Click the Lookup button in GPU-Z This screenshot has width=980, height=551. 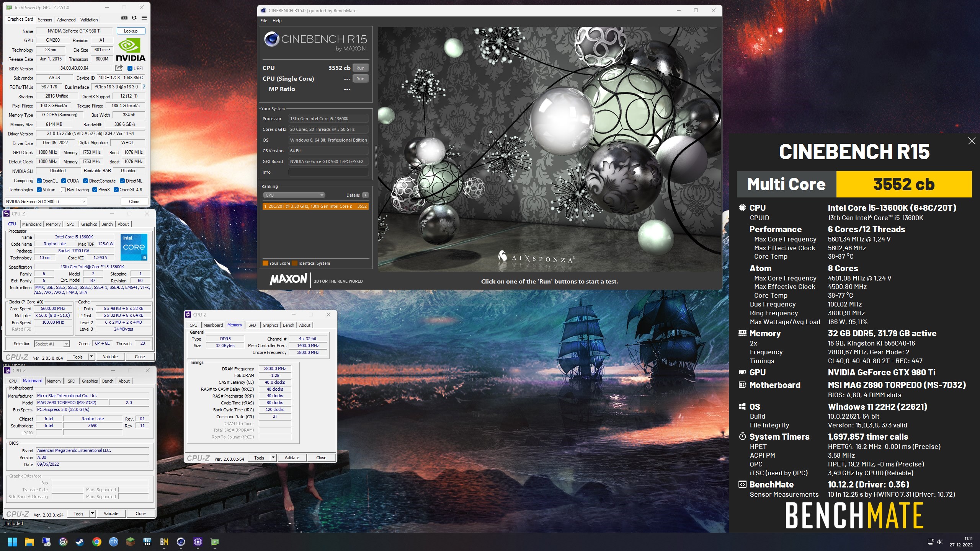(x=131, y=31)
